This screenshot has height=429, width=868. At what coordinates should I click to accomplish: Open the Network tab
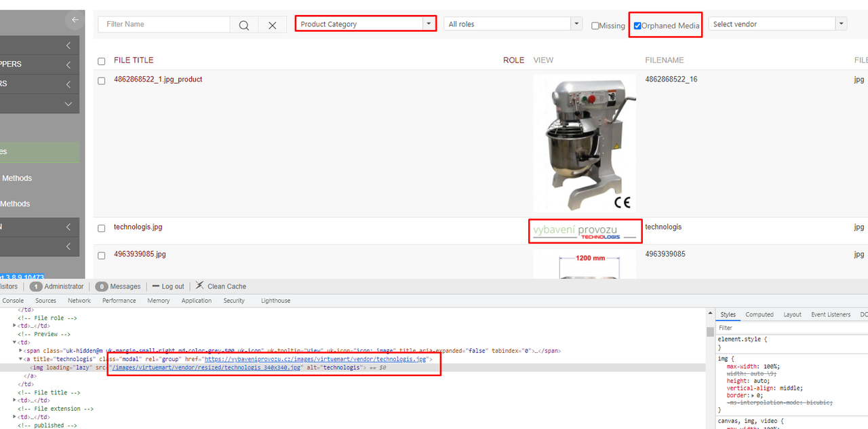pyautogui.click(x=79, y=301)
